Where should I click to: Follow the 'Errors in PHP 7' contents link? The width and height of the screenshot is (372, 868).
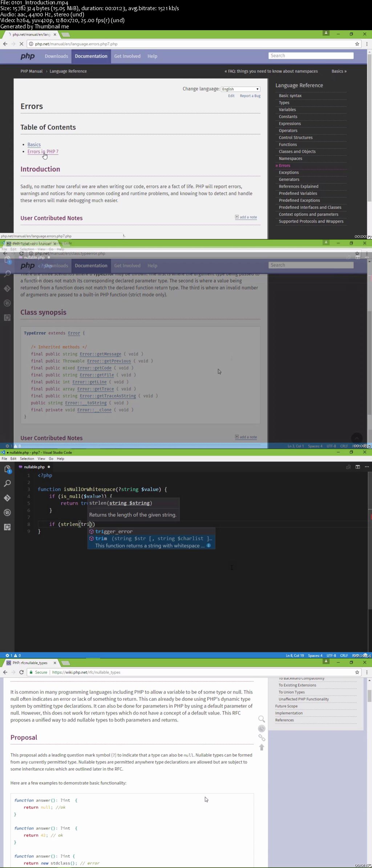coord(43,152)
